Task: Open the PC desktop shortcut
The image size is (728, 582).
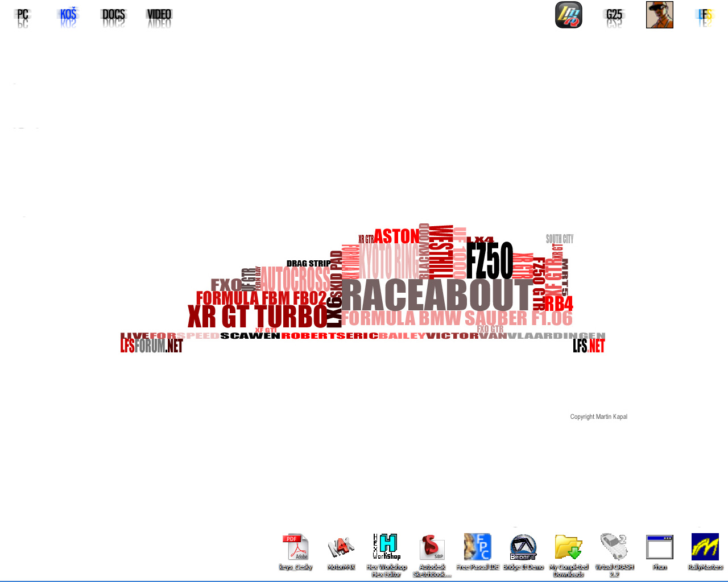Action: [x=23, y=17]
